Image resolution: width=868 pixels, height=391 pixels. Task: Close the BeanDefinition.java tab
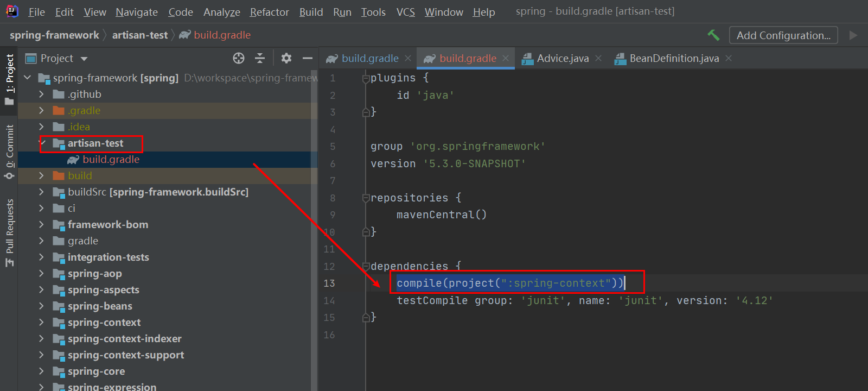(729, 58)
